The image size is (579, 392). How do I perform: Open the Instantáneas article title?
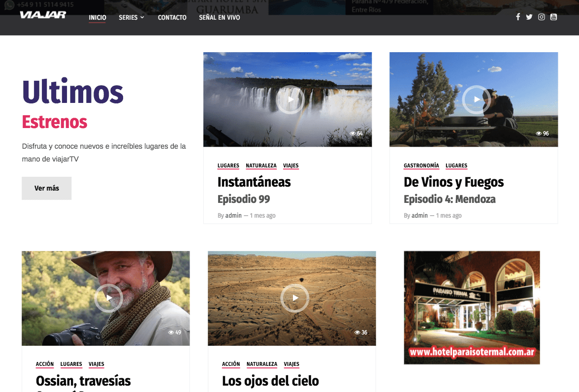click(254, 182)
